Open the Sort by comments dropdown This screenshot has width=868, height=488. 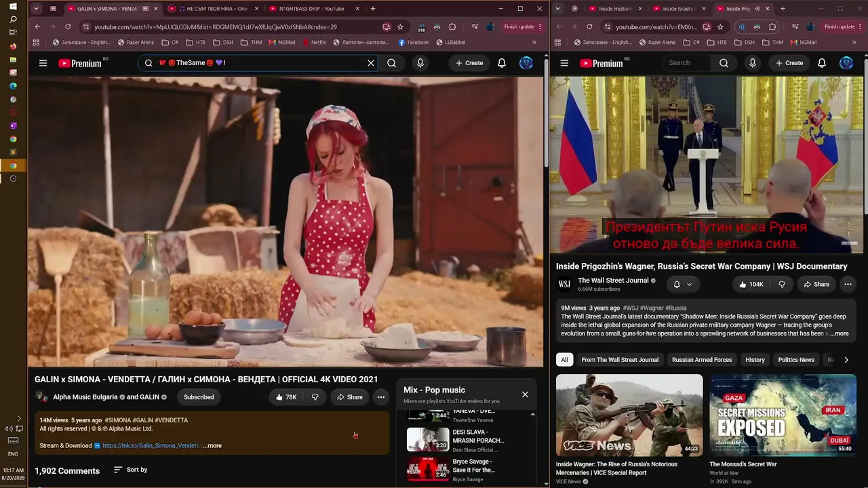130,470
